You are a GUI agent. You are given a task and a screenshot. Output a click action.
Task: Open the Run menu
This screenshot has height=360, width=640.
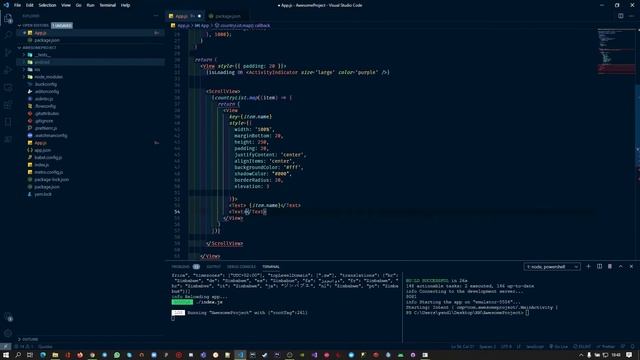(91, 5)
